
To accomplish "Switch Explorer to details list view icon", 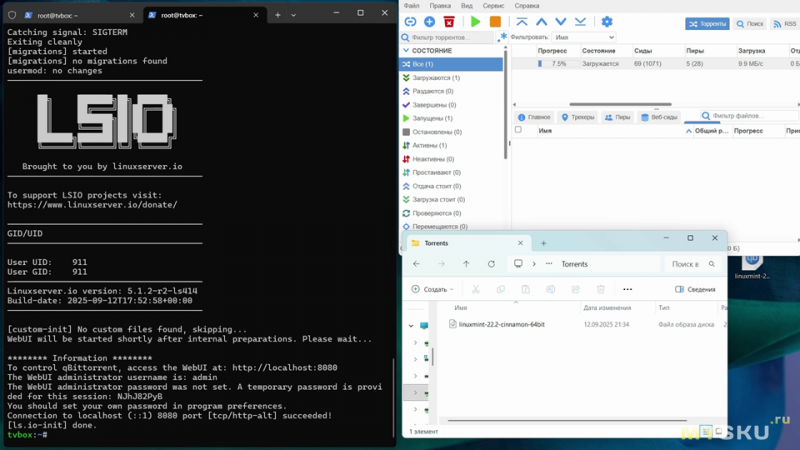I will (706, 432).
